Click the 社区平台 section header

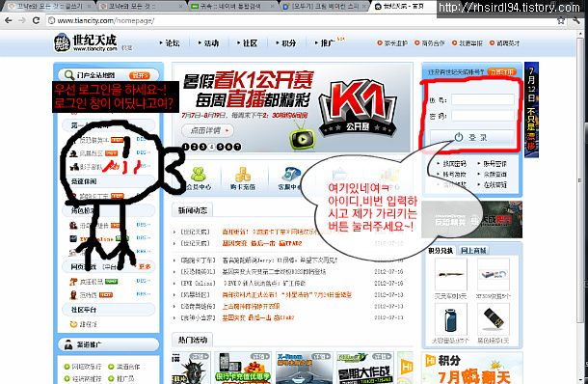108,310
